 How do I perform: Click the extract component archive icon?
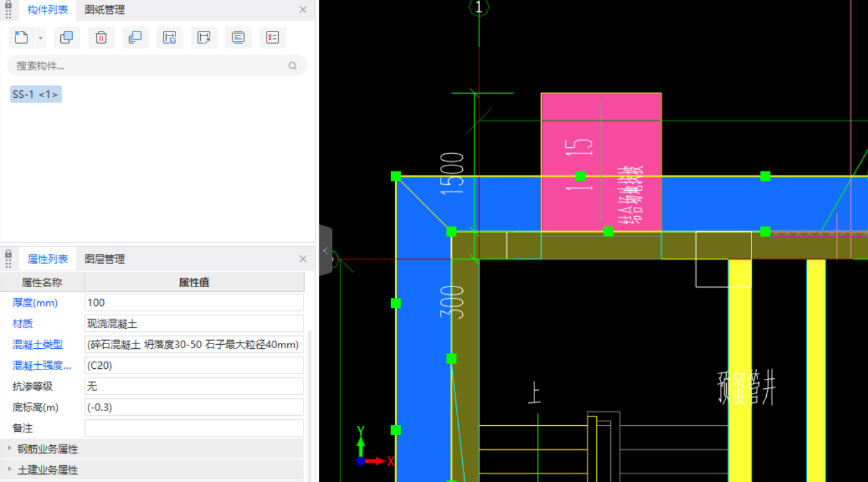tap(204, 37)
